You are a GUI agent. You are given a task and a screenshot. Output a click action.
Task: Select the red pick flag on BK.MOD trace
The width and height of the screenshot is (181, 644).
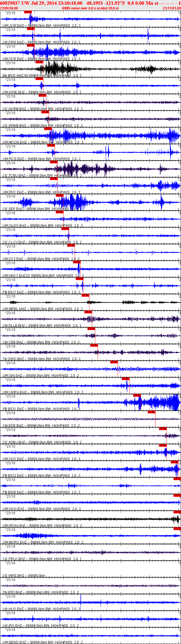coord(39,62)
